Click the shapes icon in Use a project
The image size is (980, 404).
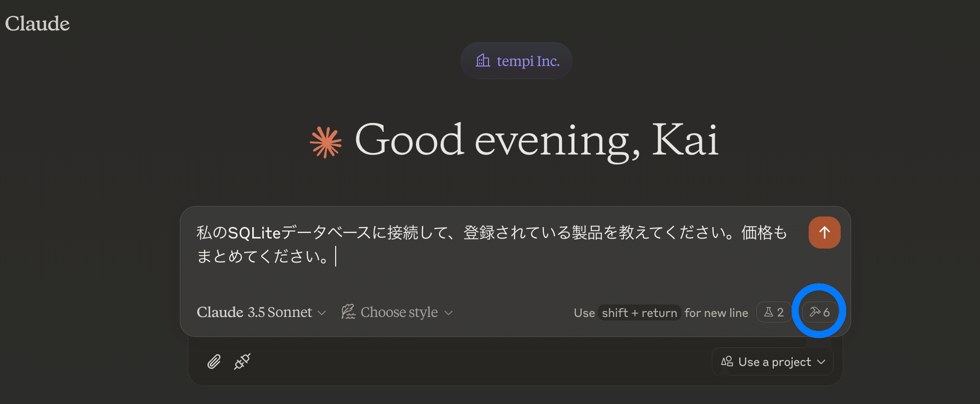pos(727,361)
